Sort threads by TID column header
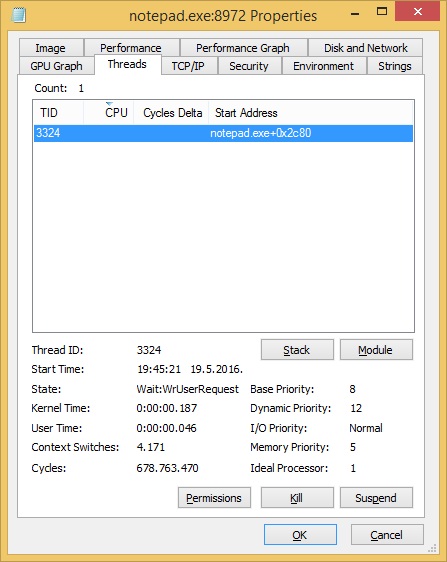The image size is (447, 562). coord(58,113)
